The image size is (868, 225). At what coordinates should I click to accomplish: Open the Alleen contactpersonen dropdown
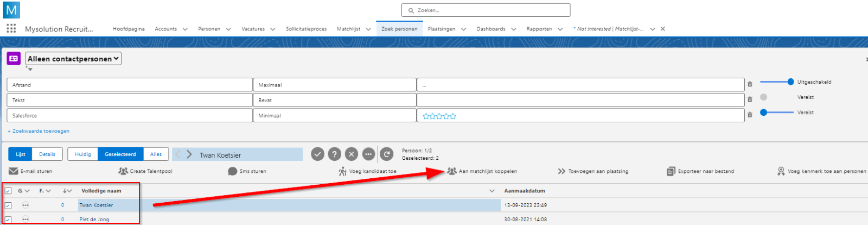point(73,59)
